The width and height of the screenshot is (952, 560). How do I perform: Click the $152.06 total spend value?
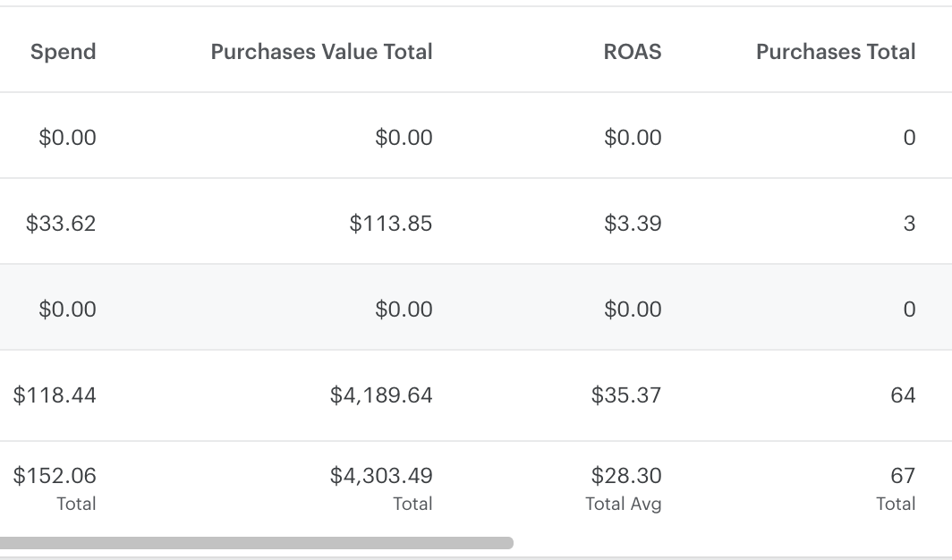(55, 475)
